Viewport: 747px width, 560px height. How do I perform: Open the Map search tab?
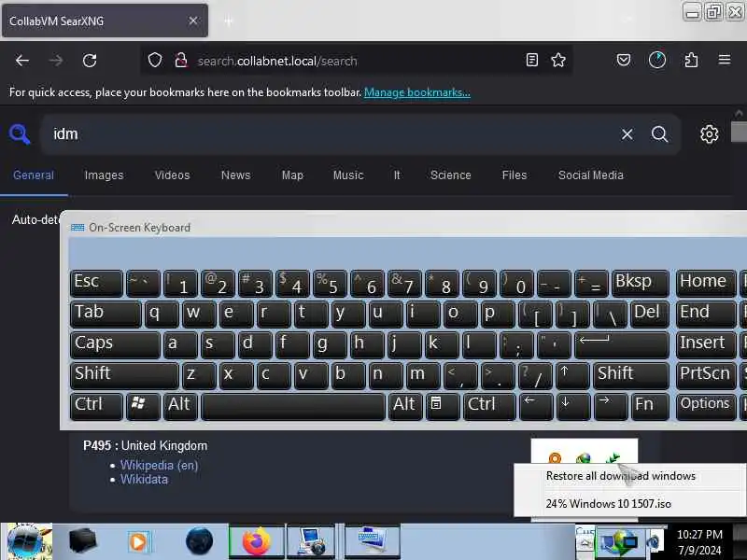coord(292,175)
